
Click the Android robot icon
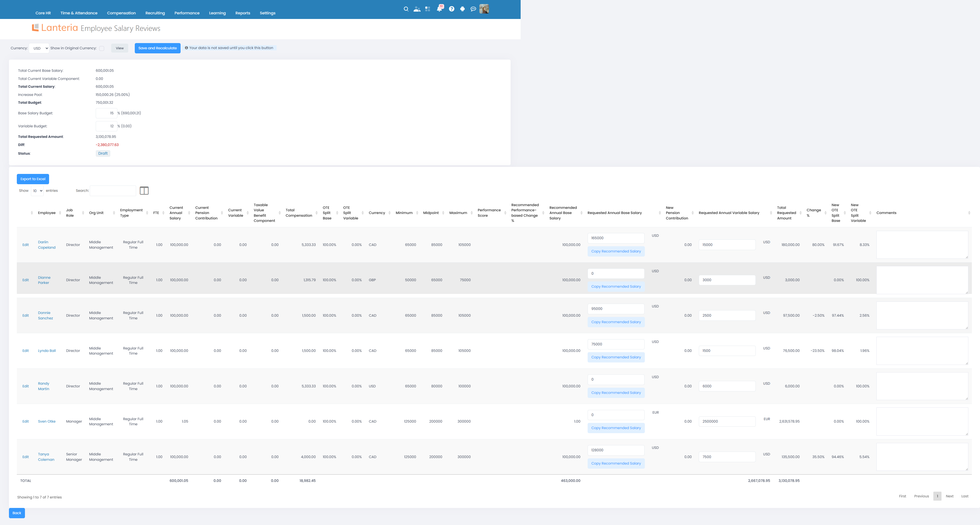pyautogui.click(x=462, y=9)
